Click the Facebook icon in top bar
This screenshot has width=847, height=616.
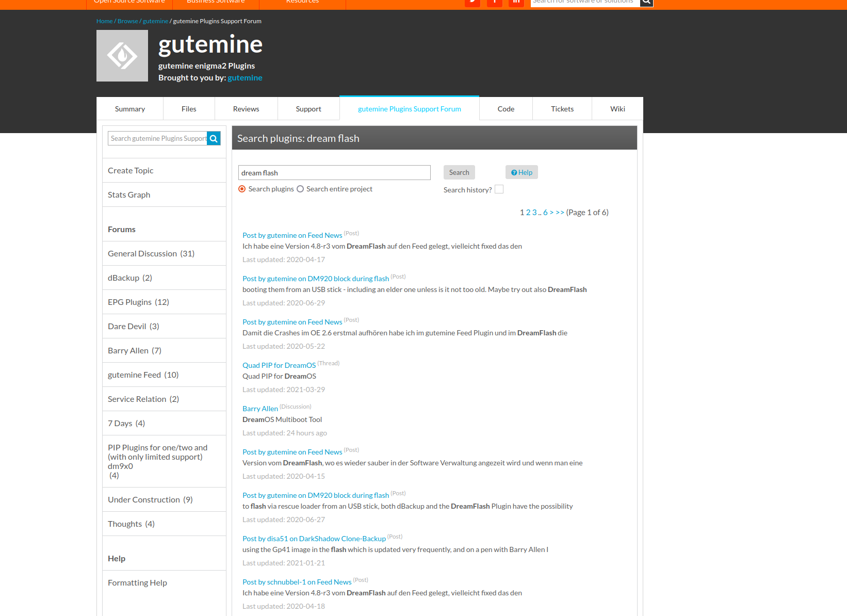(494, 2)
